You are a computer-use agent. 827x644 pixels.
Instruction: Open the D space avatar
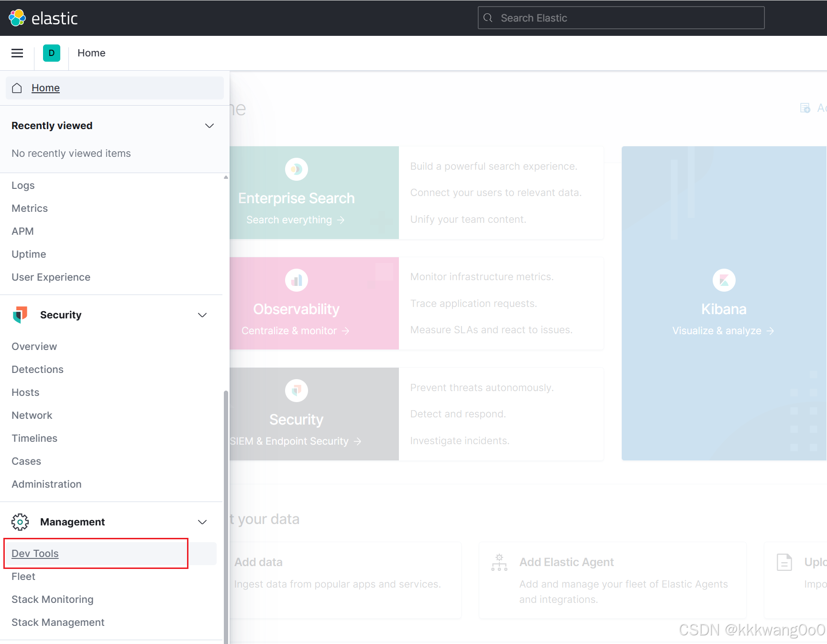[52, 53]
